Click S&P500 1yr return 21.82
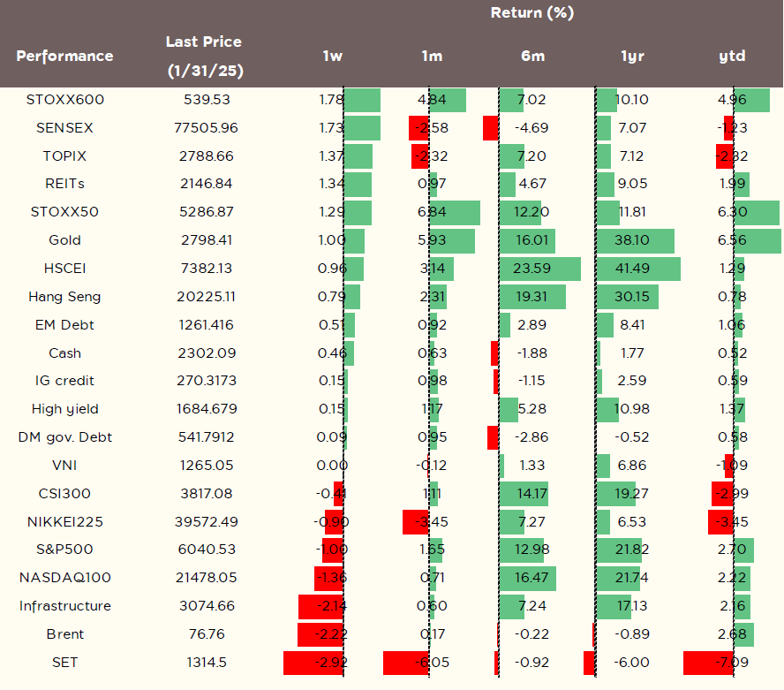The width and height of the screenshot is (784, 690). pyautogui.click(x=632, y=549)
